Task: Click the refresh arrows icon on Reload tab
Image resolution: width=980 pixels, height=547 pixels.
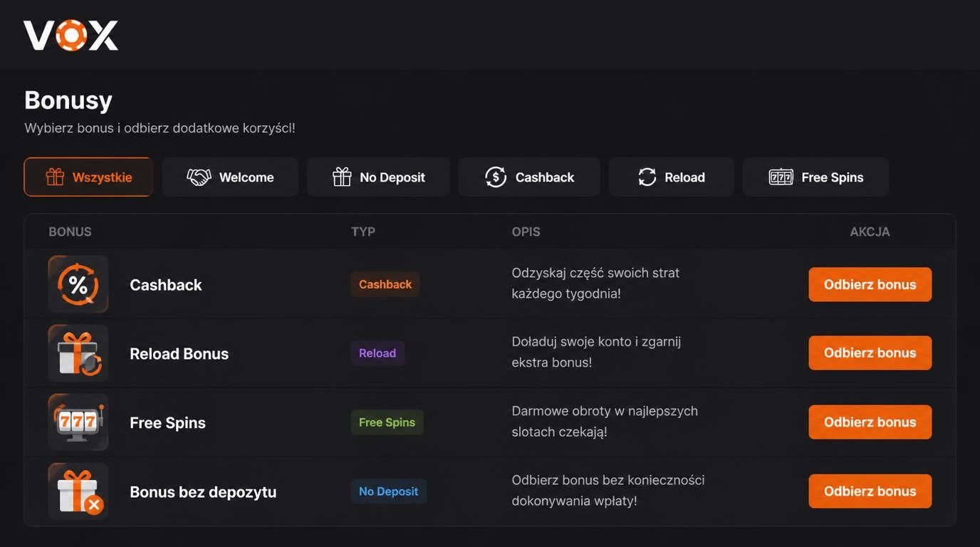Action: (647, 177)
